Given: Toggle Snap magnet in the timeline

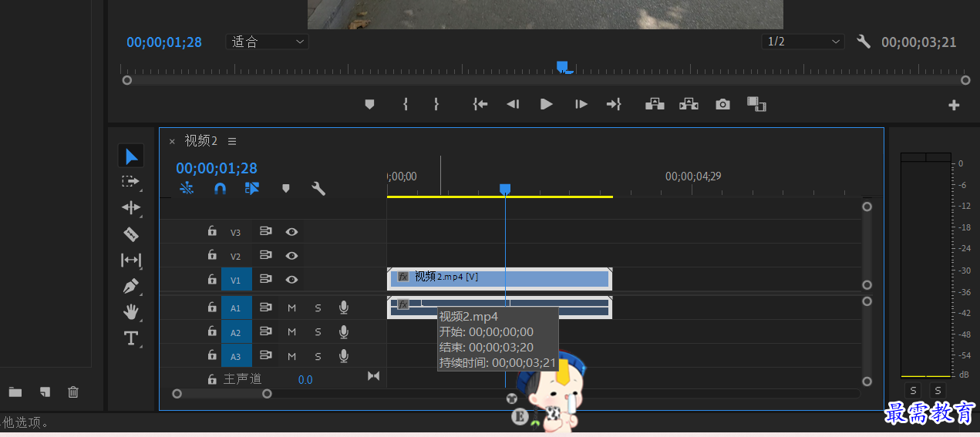Looking at the screenshot, I should tap(220, 188).
